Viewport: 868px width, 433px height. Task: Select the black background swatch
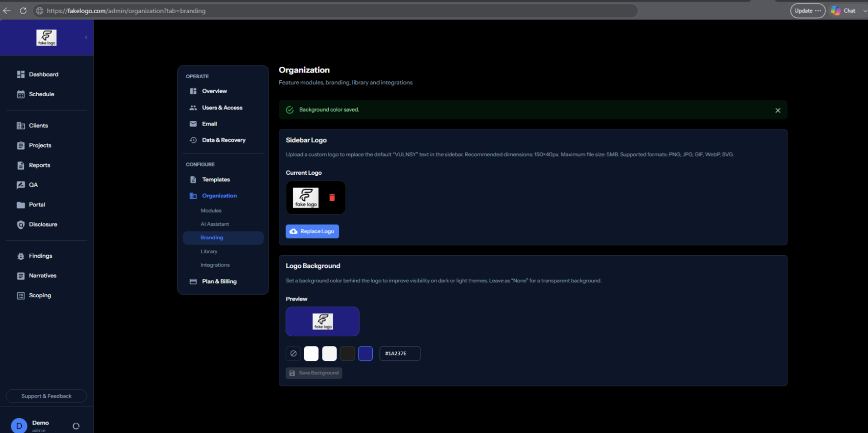[347, 354]
